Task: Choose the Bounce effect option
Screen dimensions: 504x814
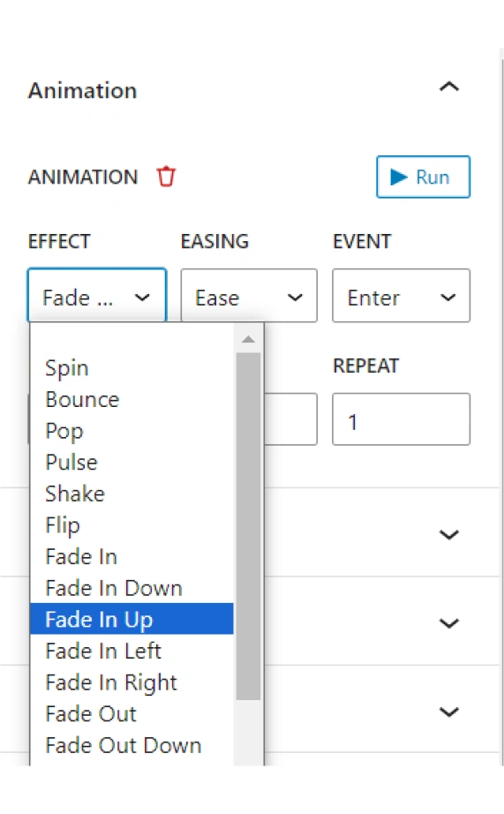Action: (132, 400)
